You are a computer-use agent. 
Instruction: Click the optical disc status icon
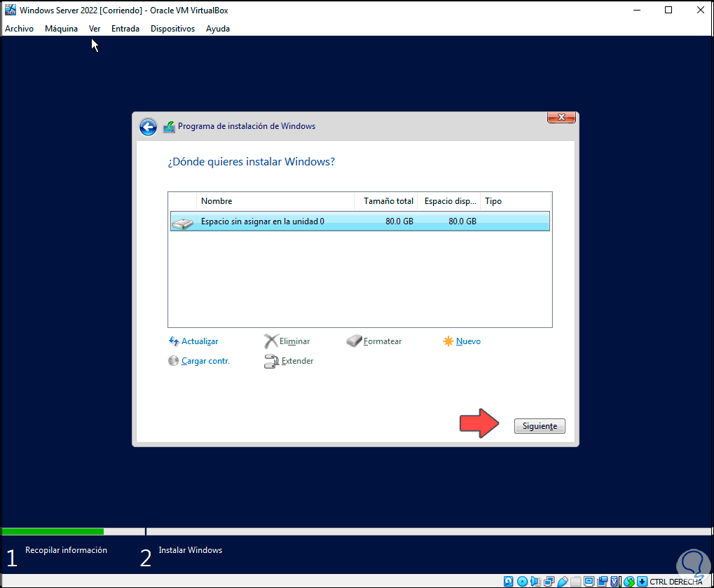(x=522, y=581)
